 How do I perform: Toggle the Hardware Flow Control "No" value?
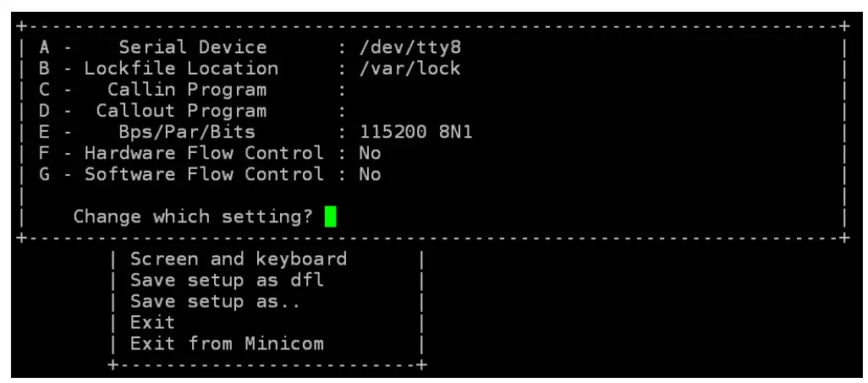(370, 153)
